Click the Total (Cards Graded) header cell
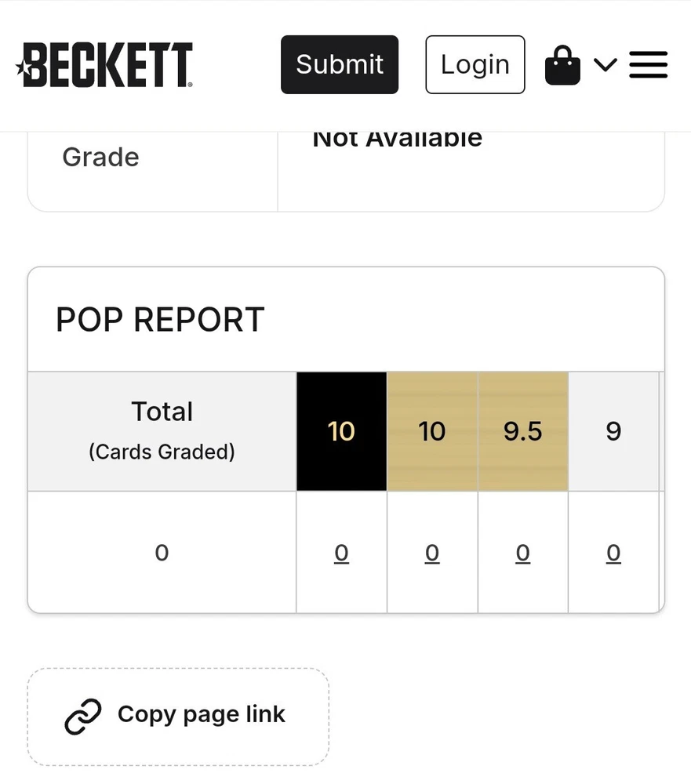 click(162, 431)
